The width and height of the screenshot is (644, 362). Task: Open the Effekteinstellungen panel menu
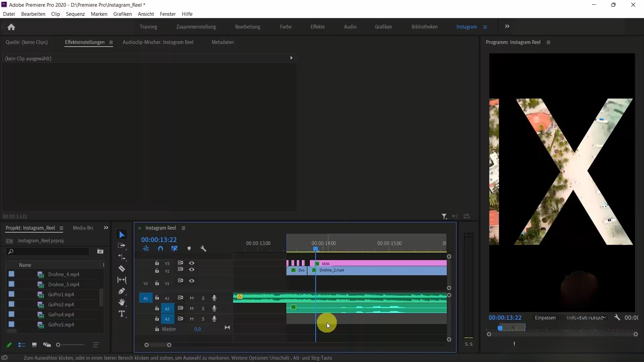[111, 42]
